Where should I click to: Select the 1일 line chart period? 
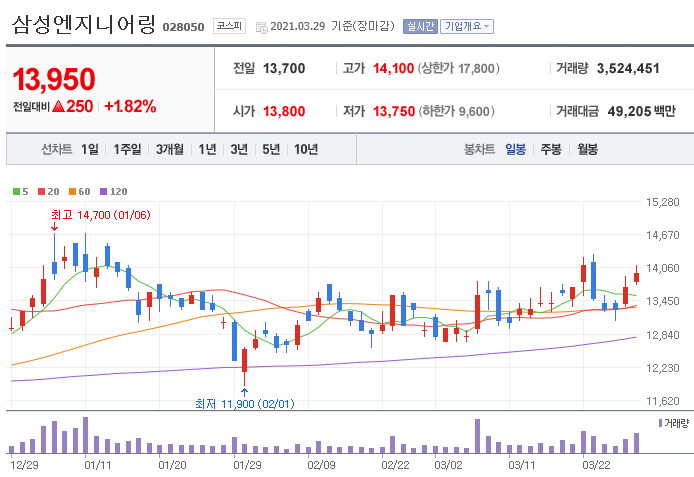[89, 150]
